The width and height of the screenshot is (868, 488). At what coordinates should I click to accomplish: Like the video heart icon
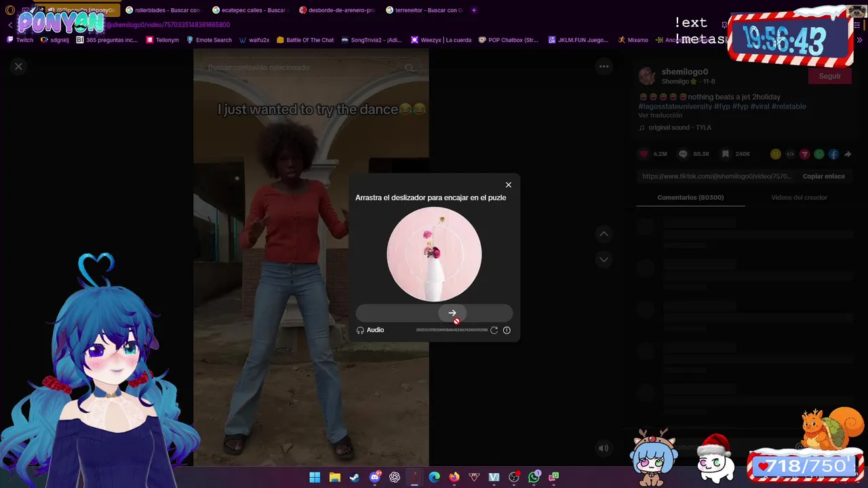(x=644, y=154)
